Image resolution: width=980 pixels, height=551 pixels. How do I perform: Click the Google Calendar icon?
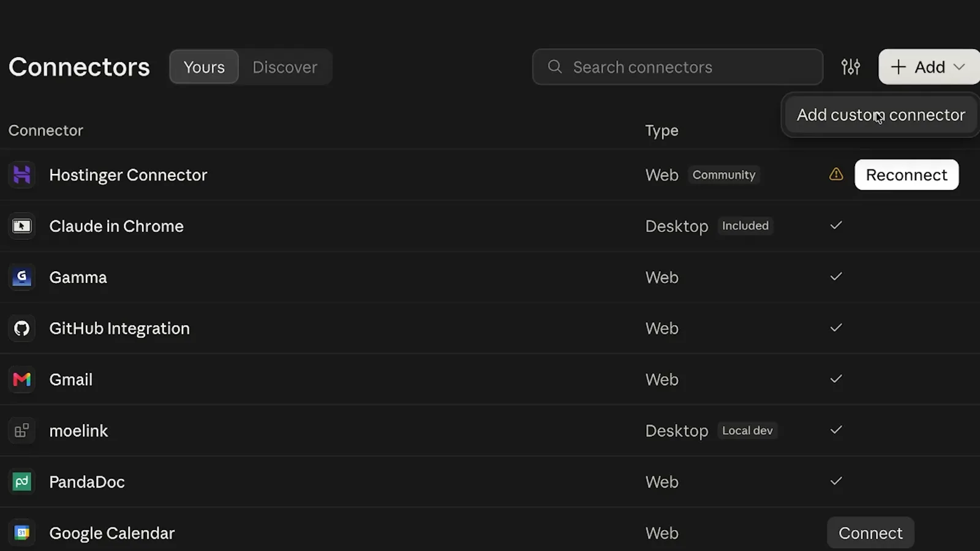pos(21,533)
